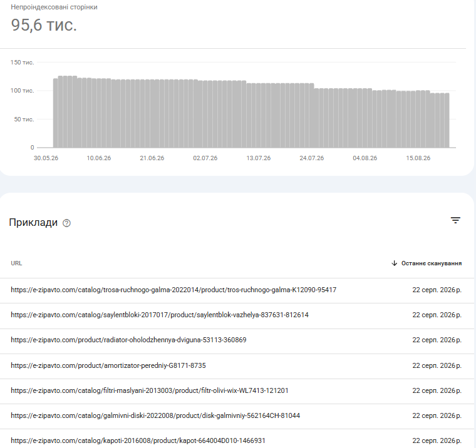This screenshot has width=476, height=448.
Task: Click the 150 тис. axis label
Action: [22, 63]
